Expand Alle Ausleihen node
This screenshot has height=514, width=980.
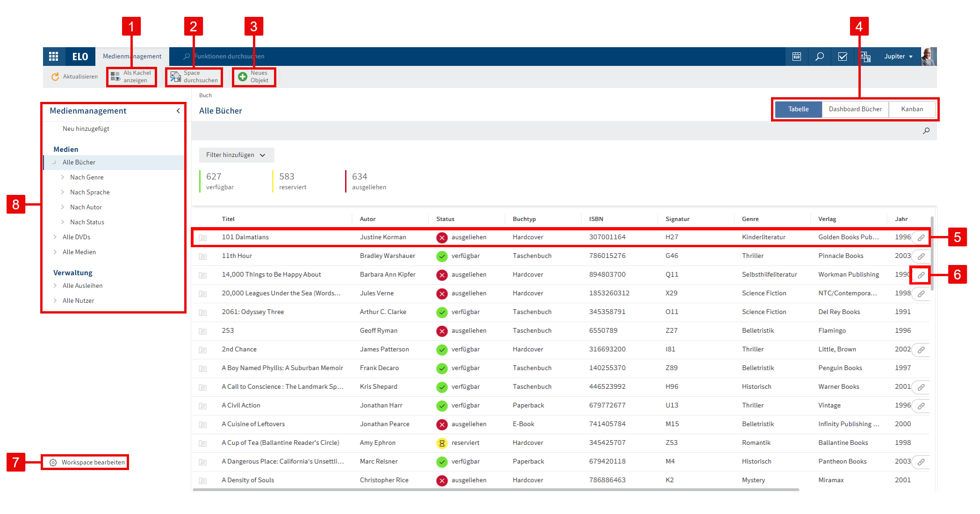point(55,286)
